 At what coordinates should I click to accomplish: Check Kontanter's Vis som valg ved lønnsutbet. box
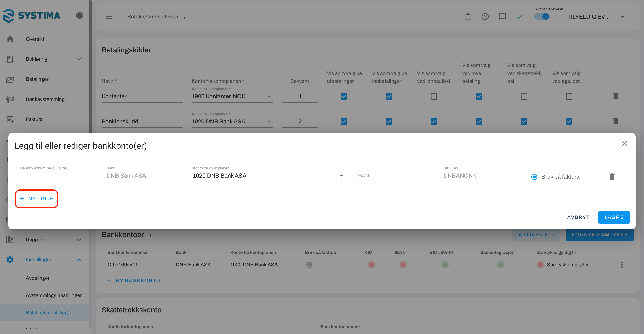(x=434, y=96)
